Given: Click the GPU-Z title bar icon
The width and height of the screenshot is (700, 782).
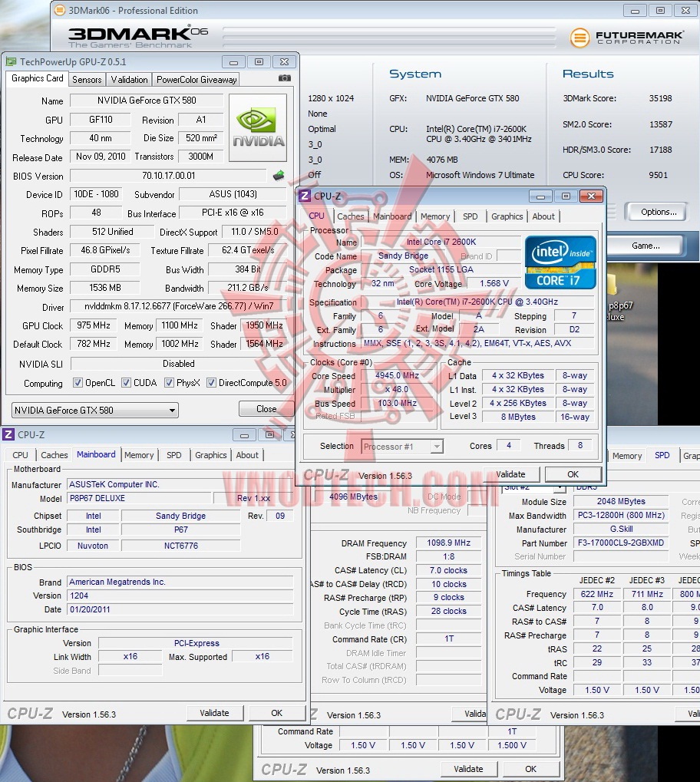Looking at the screenshot, I should [x=11, y=62].
